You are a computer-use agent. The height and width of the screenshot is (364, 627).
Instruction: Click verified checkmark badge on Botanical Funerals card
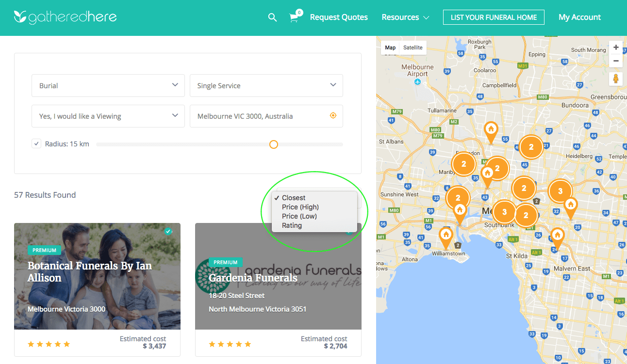pos(168,231)
